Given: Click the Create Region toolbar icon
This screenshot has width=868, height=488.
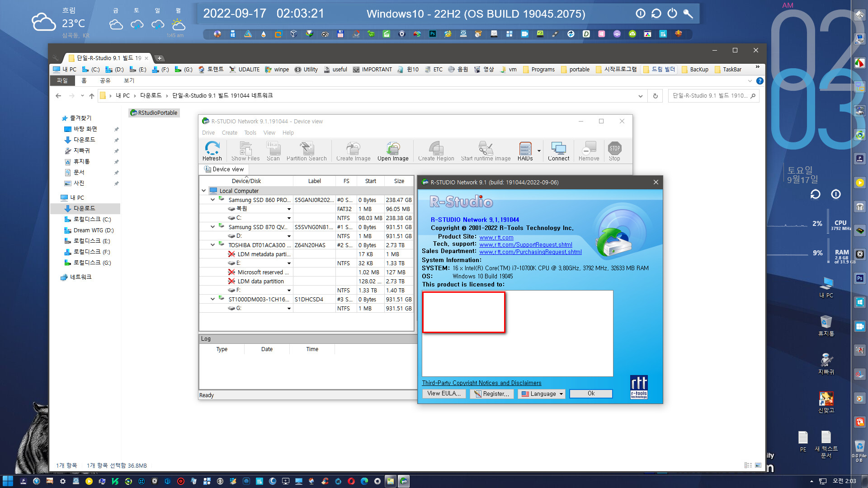Looking at the screenshot, I should click(436, 151).
